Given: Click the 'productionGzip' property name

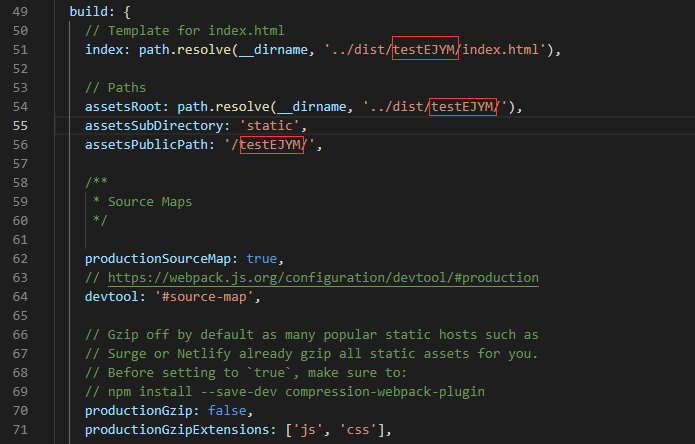Looking at the screenshot, I should click(139, 411).
